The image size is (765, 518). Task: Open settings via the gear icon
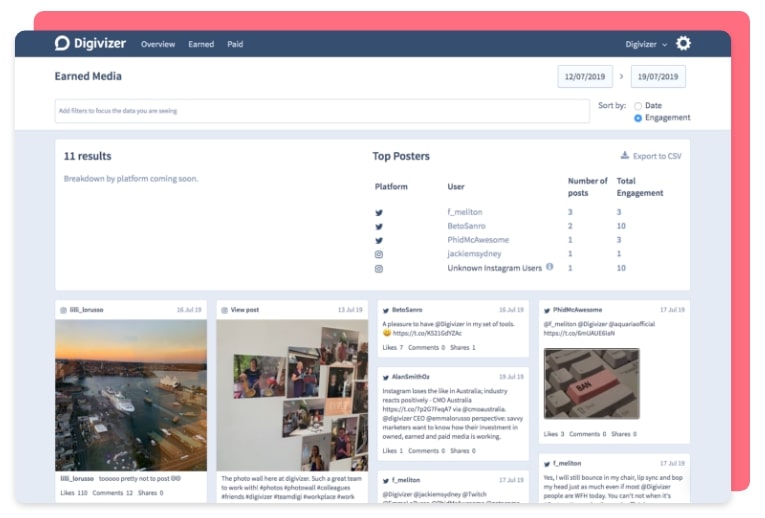[683, 43]
